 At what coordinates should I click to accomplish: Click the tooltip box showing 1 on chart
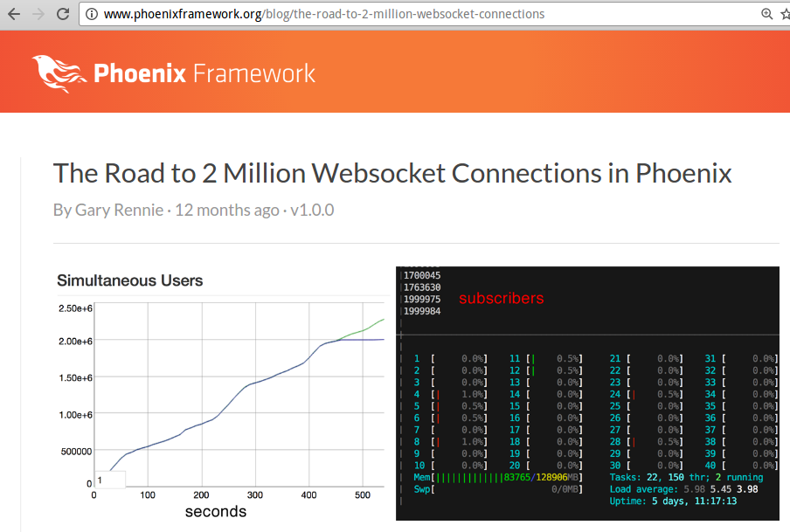coord(110,480)
